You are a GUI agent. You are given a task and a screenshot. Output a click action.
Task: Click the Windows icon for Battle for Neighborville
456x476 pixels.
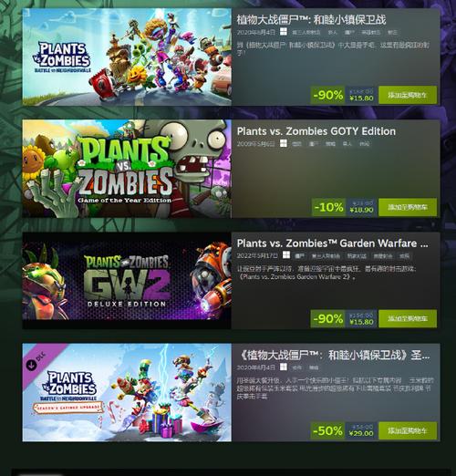284,32
